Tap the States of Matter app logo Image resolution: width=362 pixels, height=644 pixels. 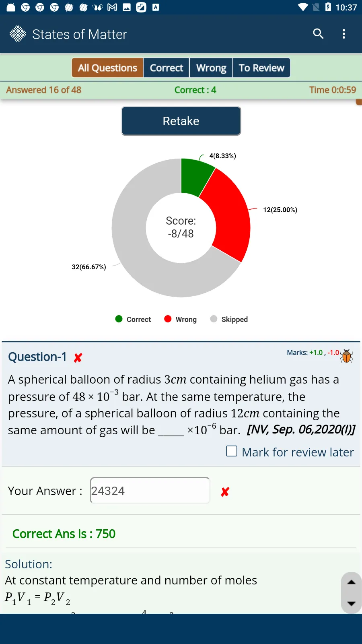pyautogui.click(x=18, y=34)
